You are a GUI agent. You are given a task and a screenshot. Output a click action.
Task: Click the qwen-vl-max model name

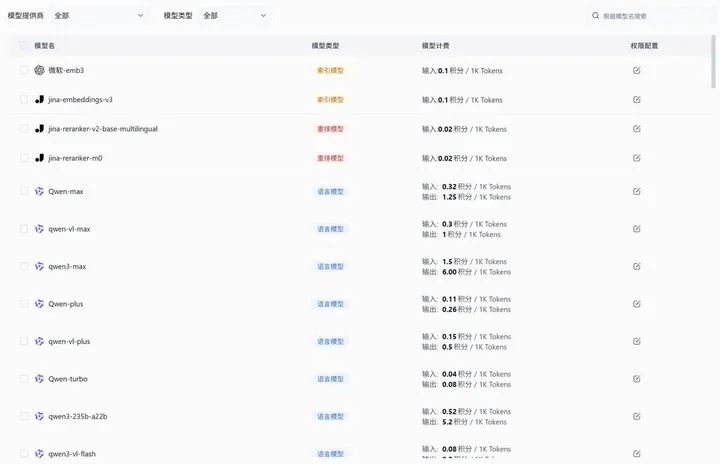[x=69, y=229]
